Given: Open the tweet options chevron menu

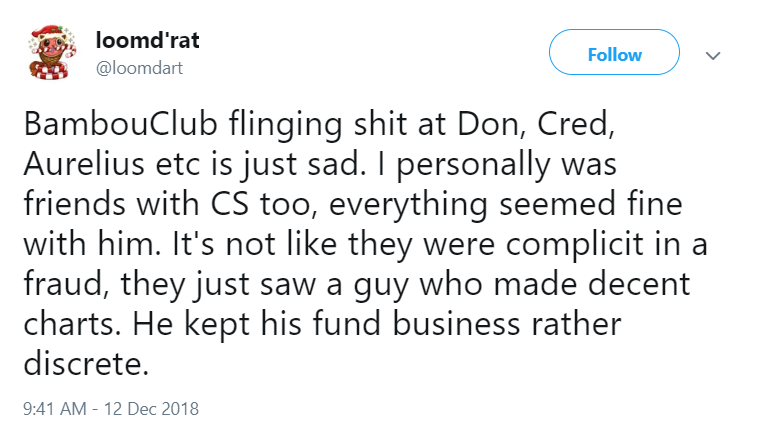Looking at the screenshot, I should [x=713, y=56].
